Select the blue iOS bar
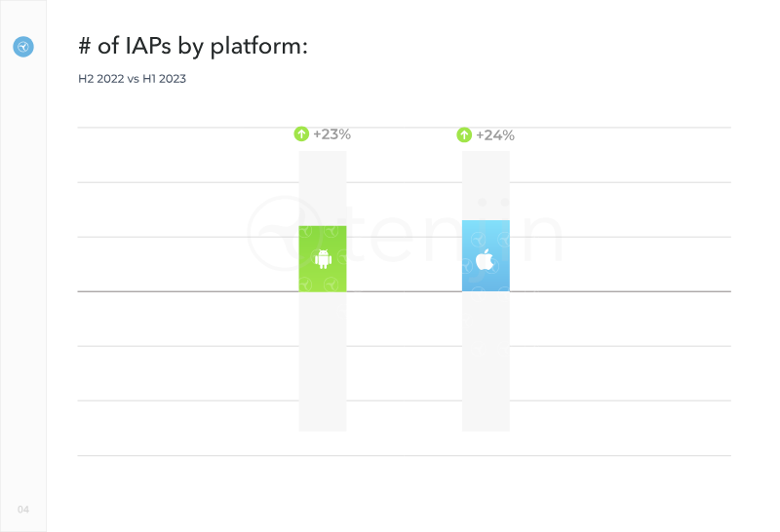Viewport: 780px width, 532px height. [x=486, y=255]
